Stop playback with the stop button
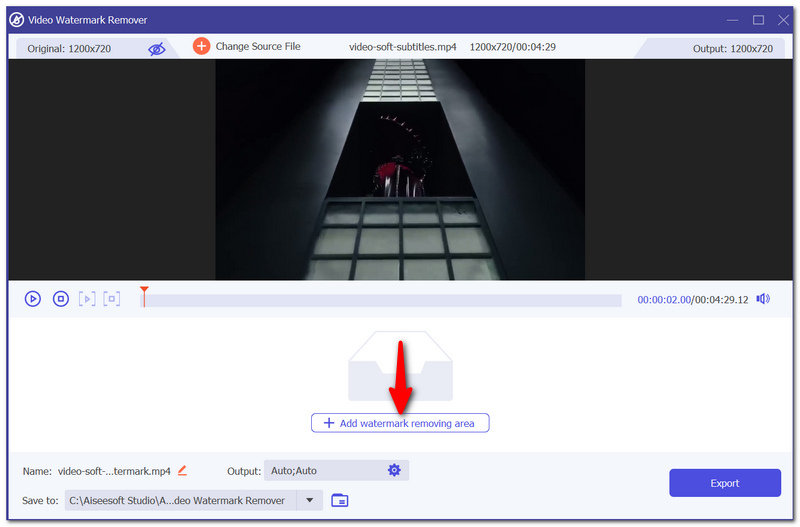Viewport: 800px width, 527px height. pyautogui.click(x=61, y=298)
